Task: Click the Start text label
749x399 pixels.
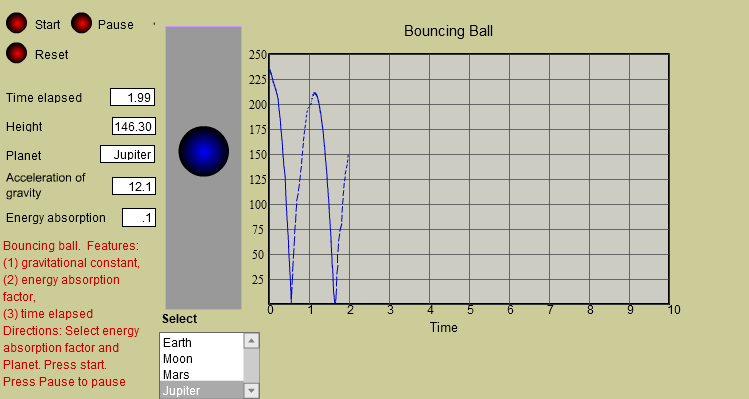Action: click(x=47, y=24)
